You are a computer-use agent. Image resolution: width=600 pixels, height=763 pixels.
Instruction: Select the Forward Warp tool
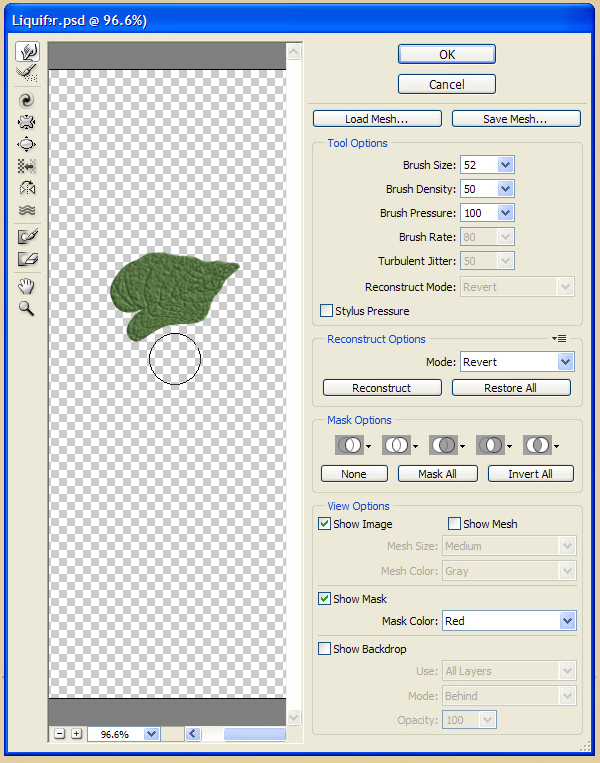[27, 51]
